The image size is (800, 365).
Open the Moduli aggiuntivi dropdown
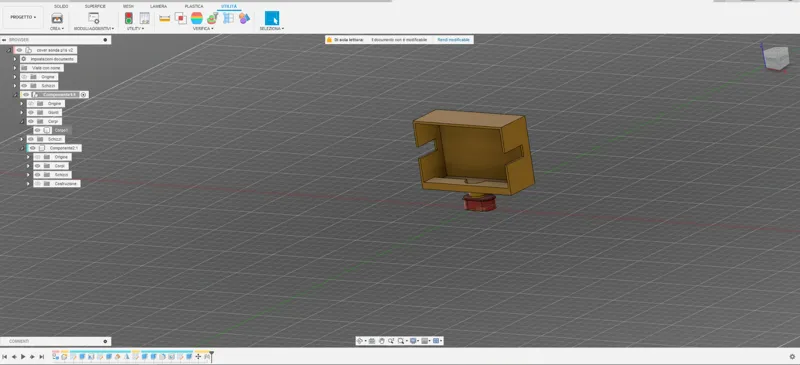coord(94,29)
